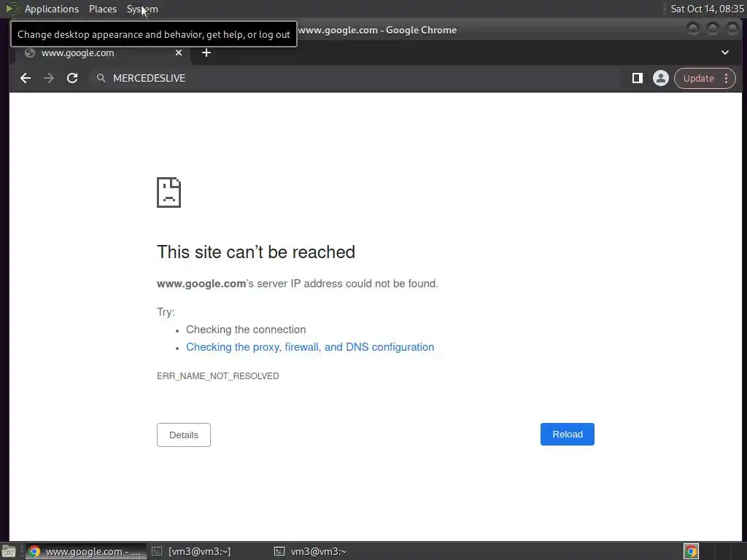
Task: Open Chrome's three-dot menu
Action: pos(726,79)
